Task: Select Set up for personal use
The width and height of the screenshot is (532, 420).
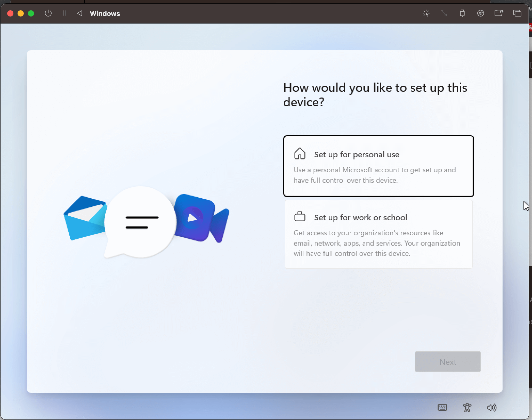Action: [x=378, y=166]
